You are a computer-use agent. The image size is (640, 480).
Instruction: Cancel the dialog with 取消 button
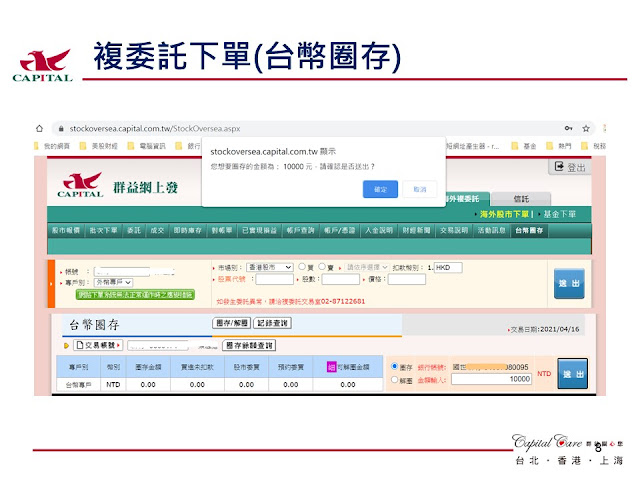tap(420, 189)
